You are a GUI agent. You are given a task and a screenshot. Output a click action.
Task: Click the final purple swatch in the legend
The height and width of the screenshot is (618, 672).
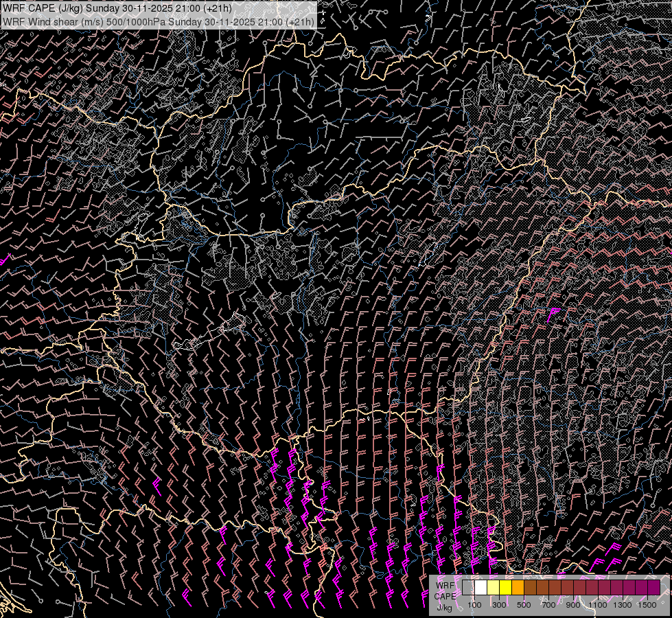[653, 588]
